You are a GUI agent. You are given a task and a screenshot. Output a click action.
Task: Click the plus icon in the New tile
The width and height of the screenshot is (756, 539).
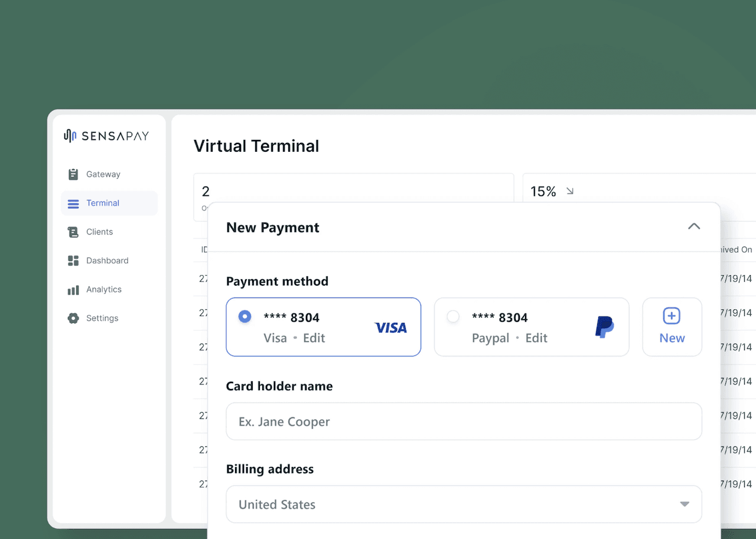point(672,316)
